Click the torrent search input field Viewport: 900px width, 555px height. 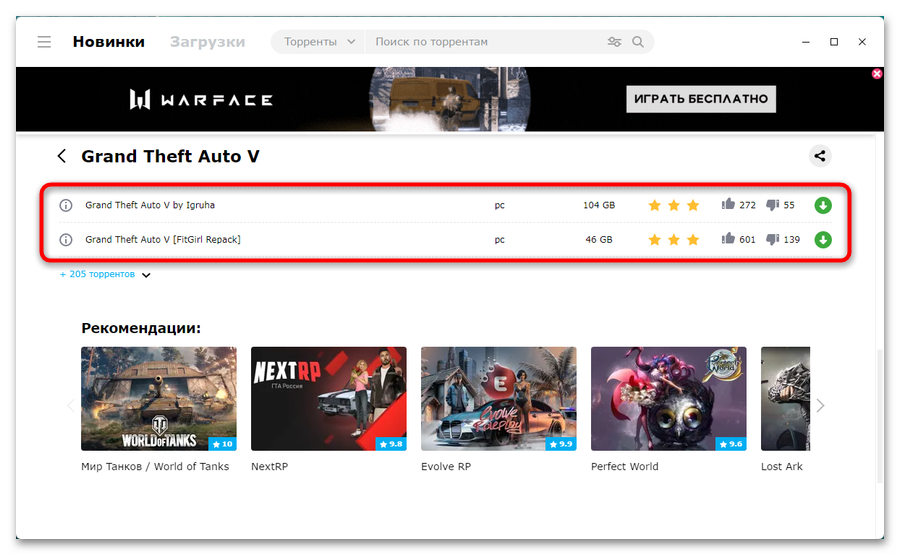pos(485,42)
